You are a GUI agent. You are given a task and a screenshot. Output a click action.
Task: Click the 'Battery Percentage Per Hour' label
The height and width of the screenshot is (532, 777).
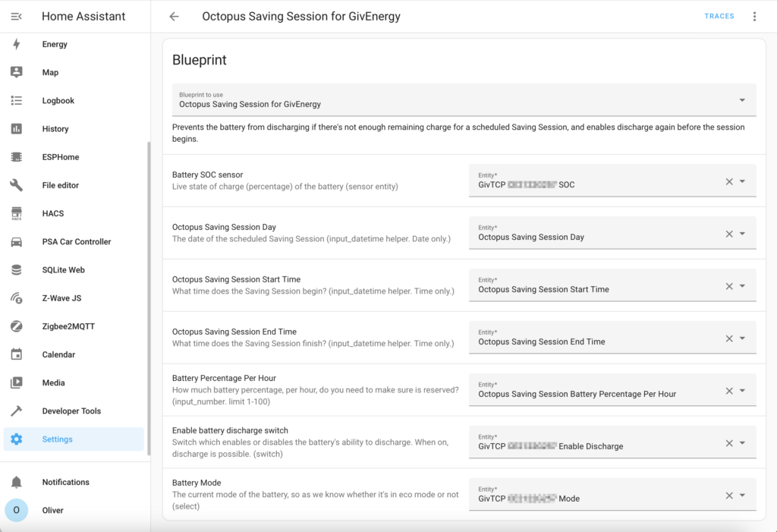(x=224, y=378)
